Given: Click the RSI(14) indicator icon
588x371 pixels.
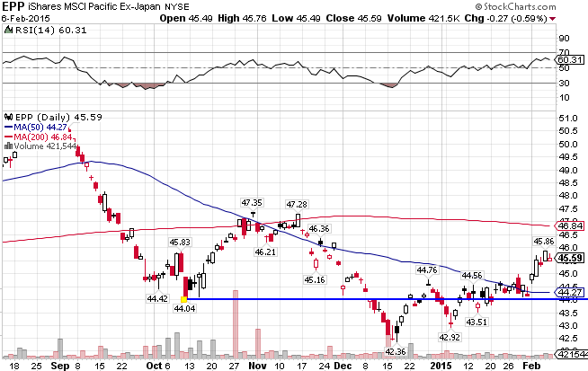Looking at the screenshot, I should coord(8,30).
